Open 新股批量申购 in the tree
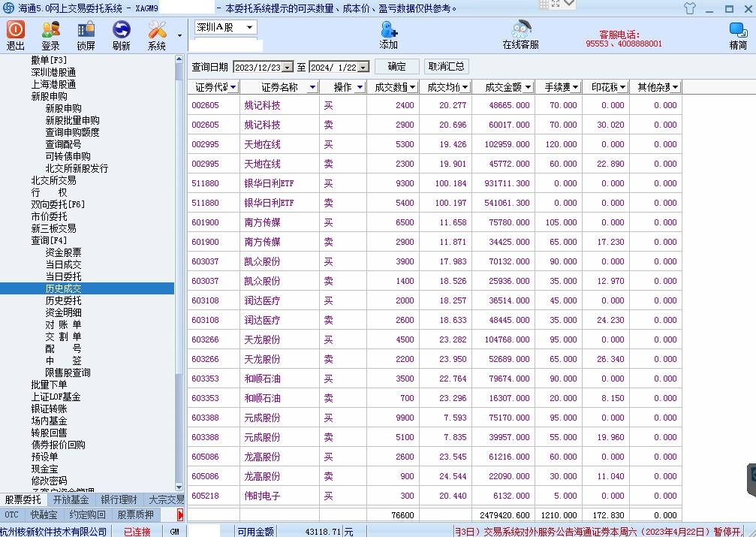The image size is (756, 537). pyautogui.click(x=72, y=120)
